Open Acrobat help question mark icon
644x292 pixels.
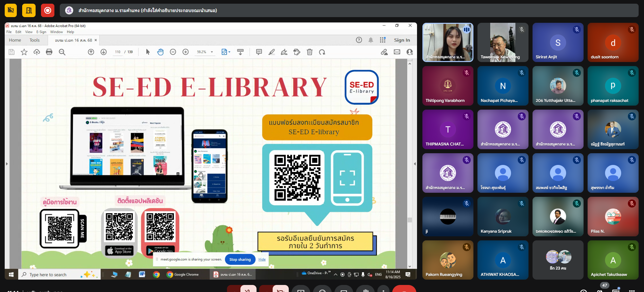click(x=359, y=40)
